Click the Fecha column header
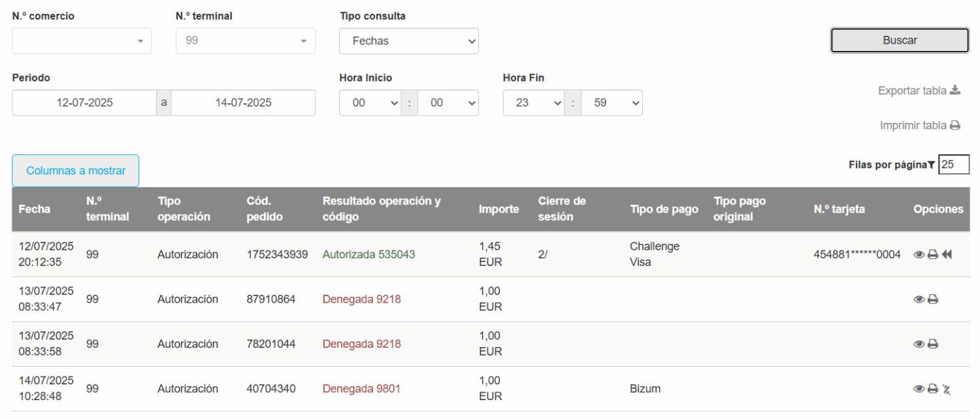This screenshot has height=419, width=980. [34, 209]
